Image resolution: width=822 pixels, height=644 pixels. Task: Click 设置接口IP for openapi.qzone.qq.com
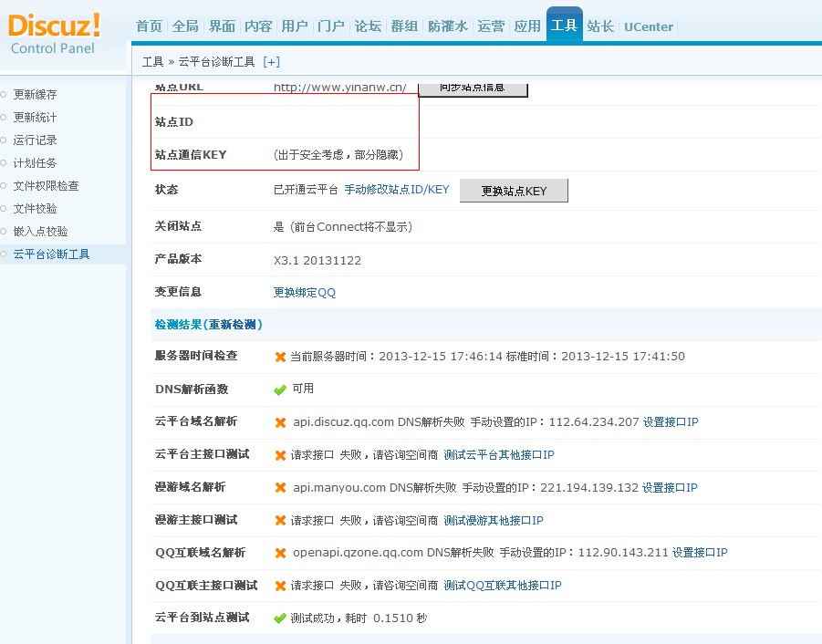coord(700,553)
